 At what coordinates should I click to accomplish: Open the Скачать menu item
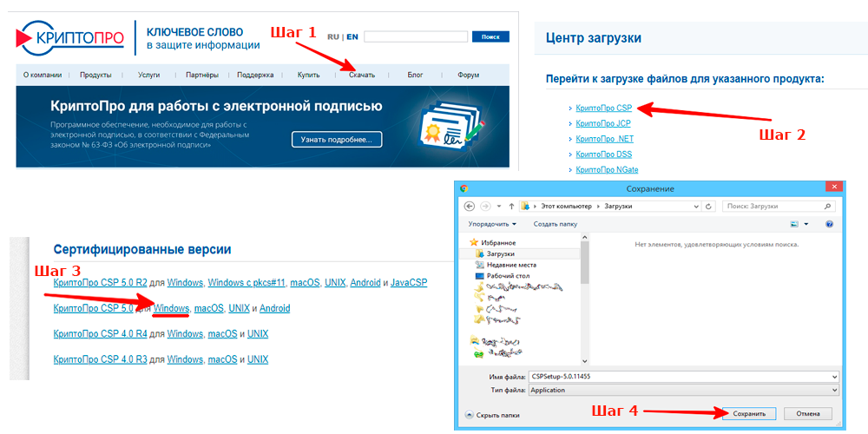[362, 75]
